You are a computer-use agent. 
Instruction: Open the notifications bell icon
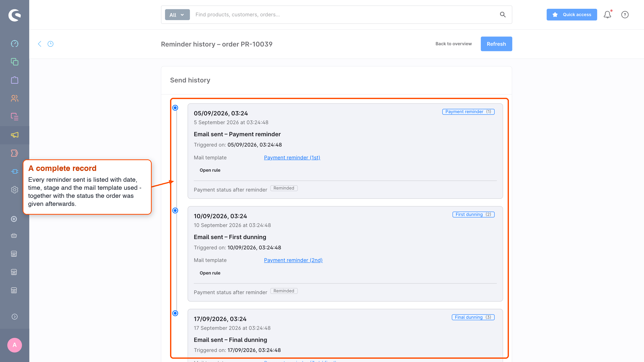(608, 15)
